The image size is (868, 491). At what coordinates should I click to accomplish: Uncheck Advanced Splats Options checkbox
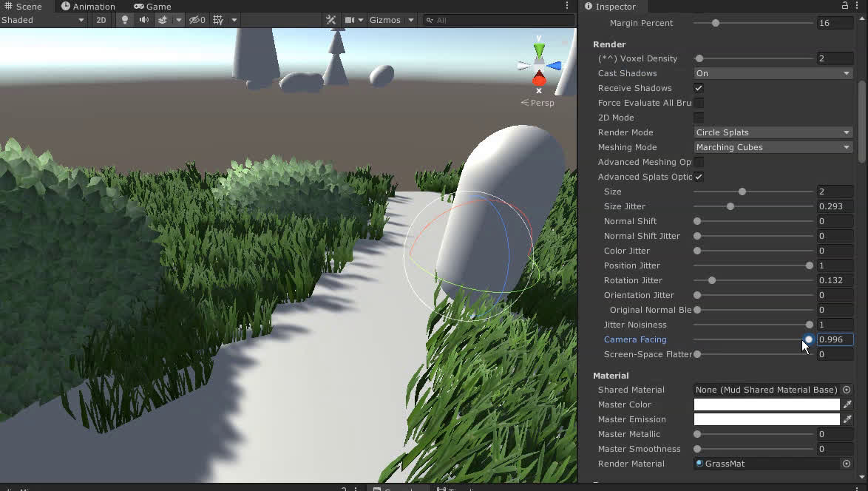click(699, 177)
